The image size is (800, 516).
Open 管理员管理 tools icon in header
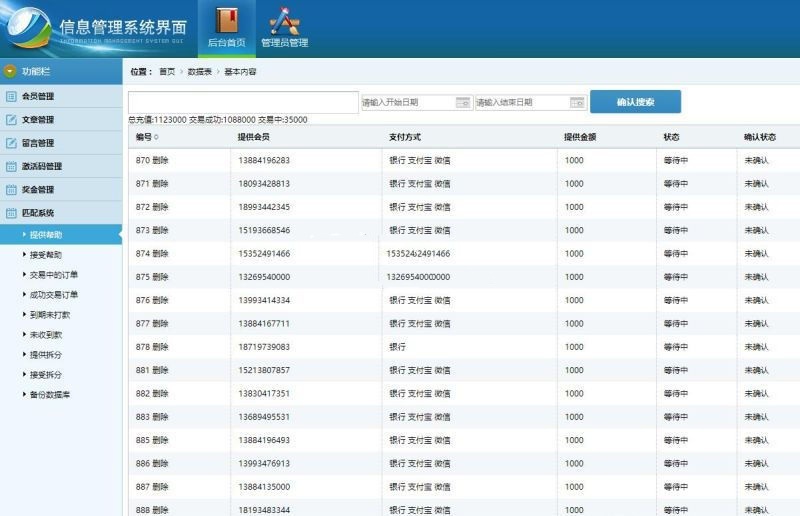coord(284,20)
